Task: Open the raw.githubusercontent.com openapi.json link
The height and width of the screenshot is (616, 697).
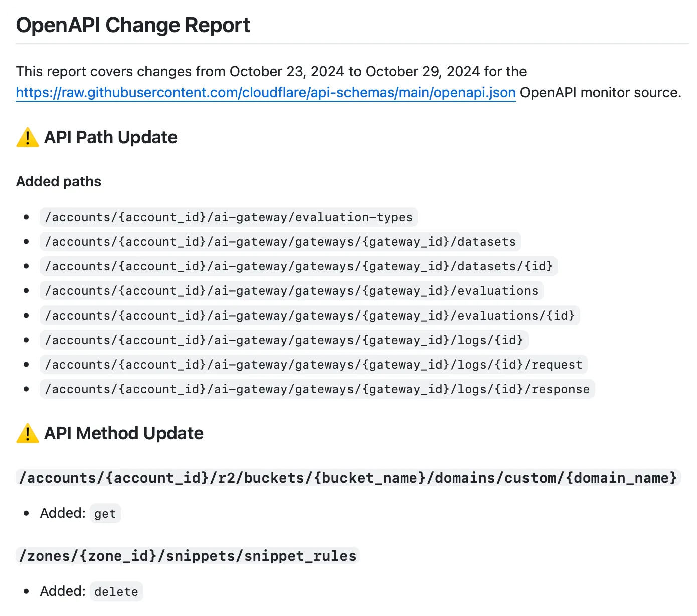Action: coord(265,93)
